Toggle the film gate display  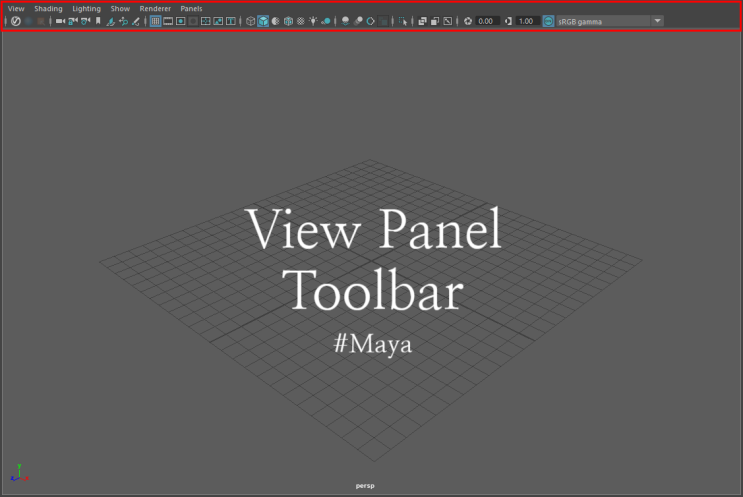point(168,21)
